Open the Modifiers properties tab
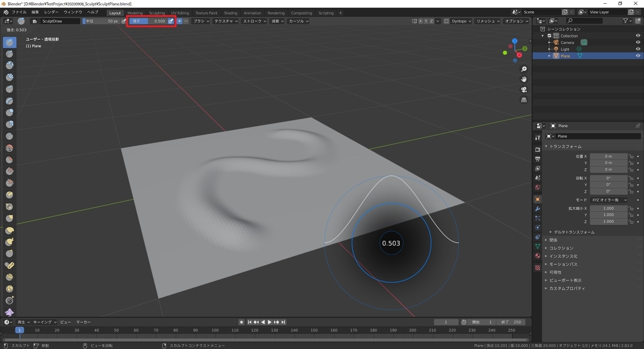 pyautogui.click(x=538, y=208)
